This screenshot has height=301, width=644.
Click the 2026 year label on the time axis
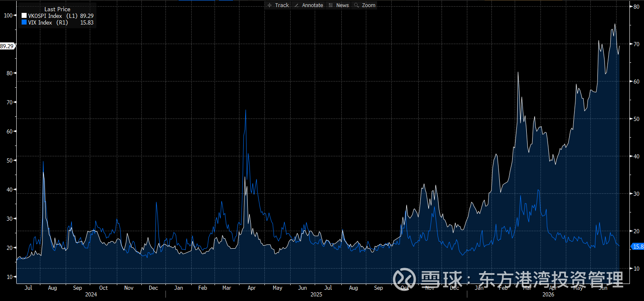pos(548,294)
